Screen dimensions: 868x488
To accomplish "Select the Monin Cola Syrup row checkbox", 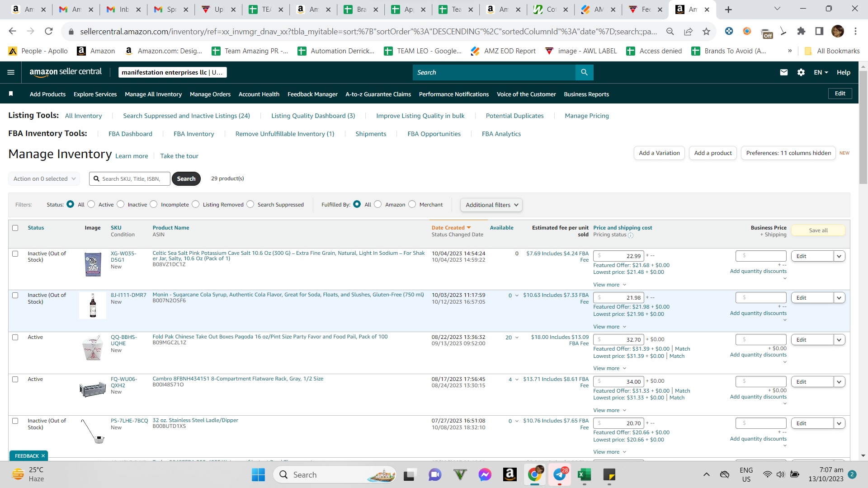I will [15, 296].
